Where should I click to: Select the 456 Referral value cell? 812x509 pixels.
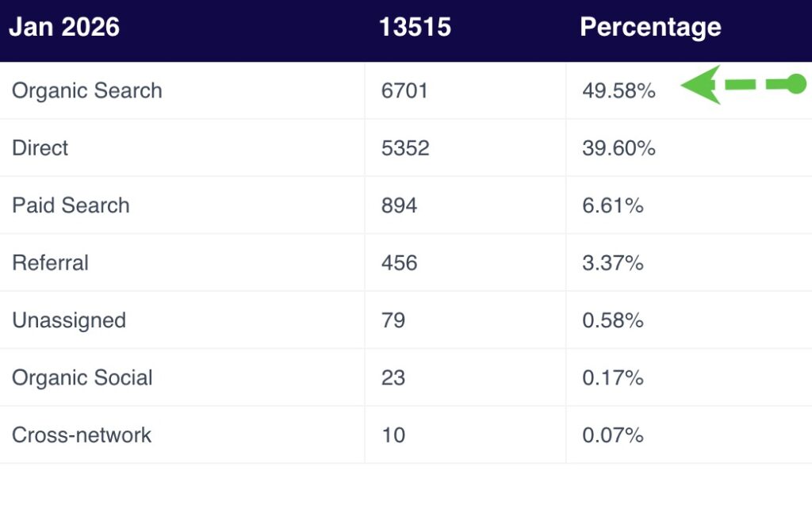point(399,263)
